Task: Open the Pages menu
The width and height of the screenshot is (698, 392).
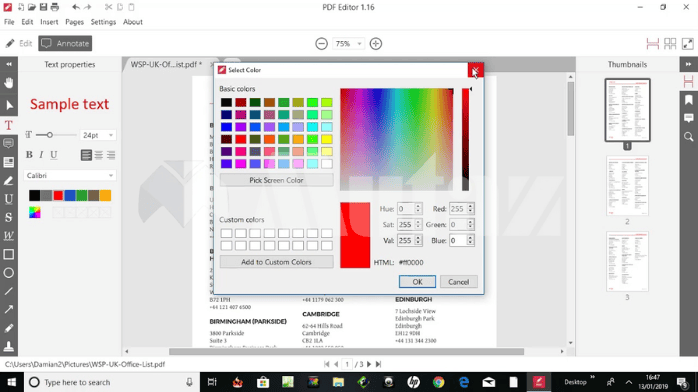Action: [x=74, y=22]
